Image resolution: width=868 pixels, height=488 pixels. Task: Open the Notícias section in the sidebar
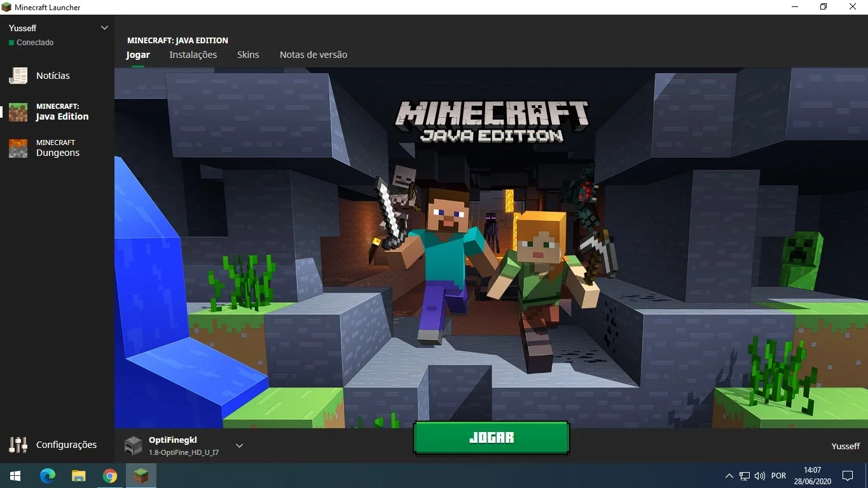[53, 76]
